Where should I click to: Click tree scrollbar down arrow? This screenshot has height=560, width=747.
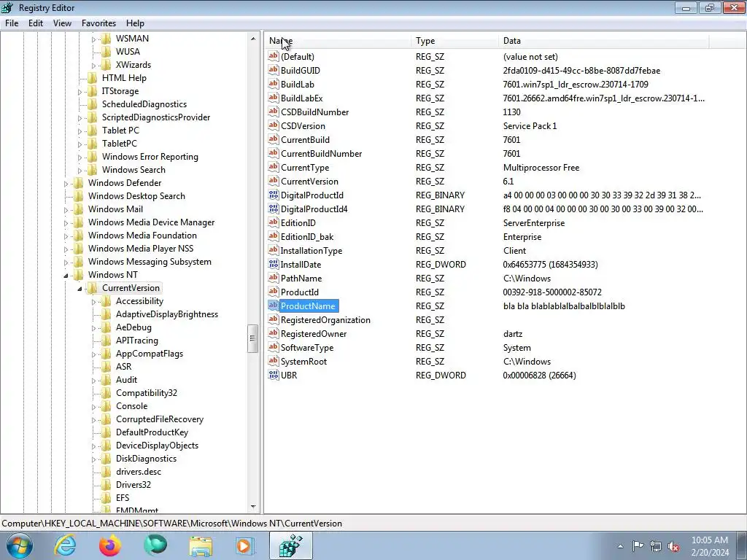(253, 507)
